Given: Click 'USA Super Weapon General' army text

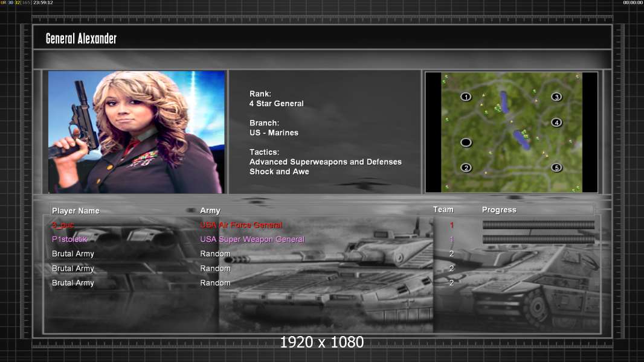Looking at the screenshot, I should pos(252,240).
